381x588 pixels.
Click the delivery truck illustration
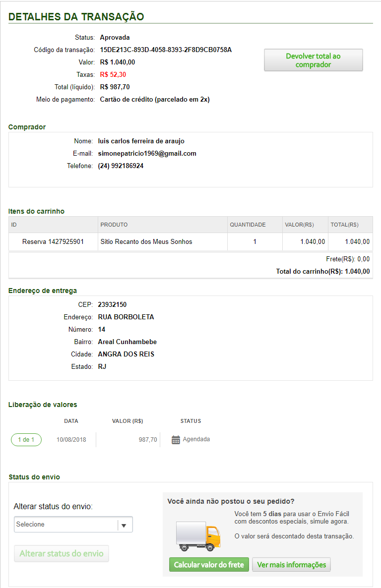click(198, 536)
